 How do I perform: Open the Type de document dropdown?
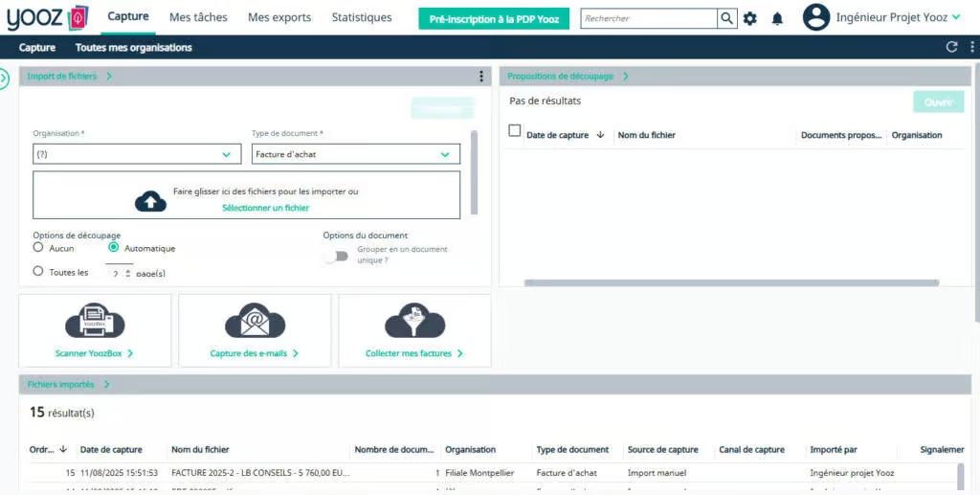(x=355, y=154)
